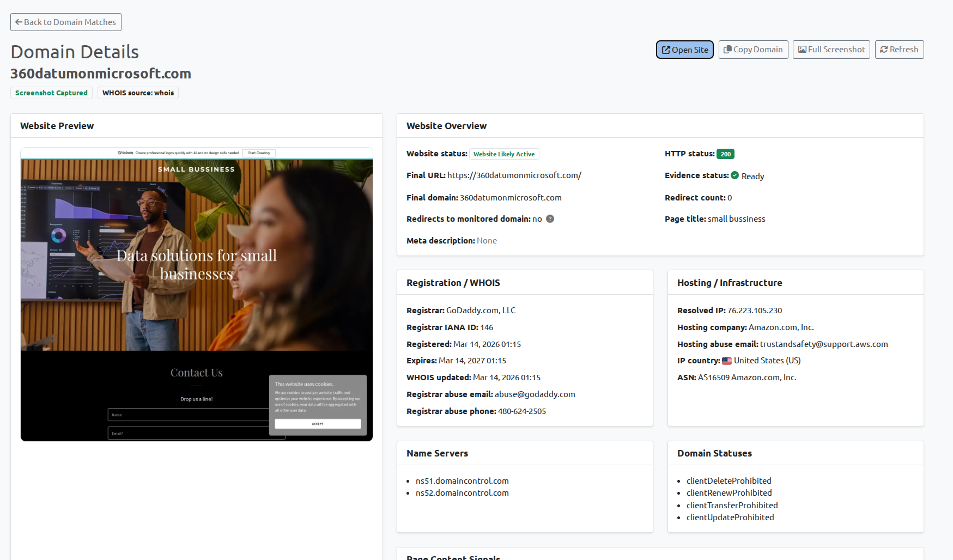Select Registrar IANA ID 146
This screenshot has height=560, width=953.
(x=487, y=327)
